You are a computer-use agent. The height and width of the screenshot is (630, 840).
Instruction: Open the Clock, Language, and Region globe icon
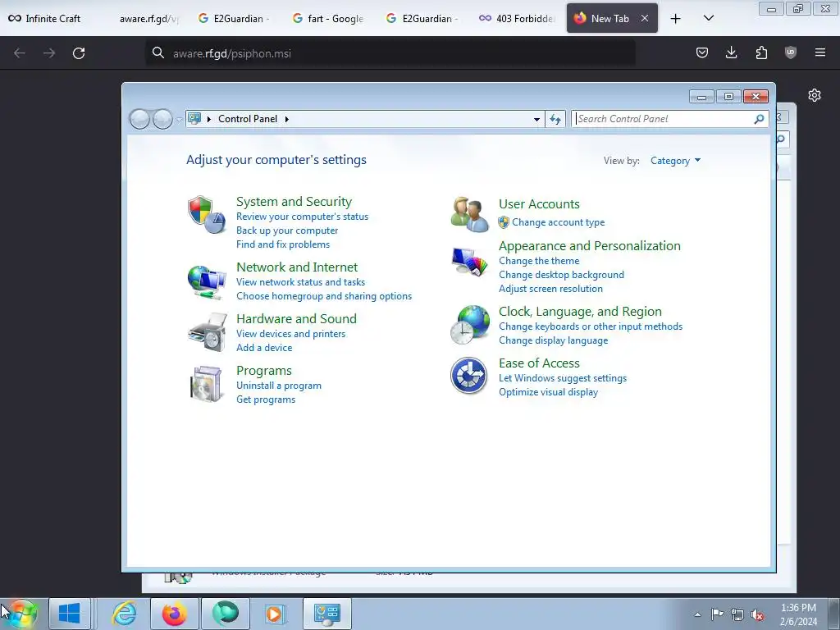click(x=470, y=325)
